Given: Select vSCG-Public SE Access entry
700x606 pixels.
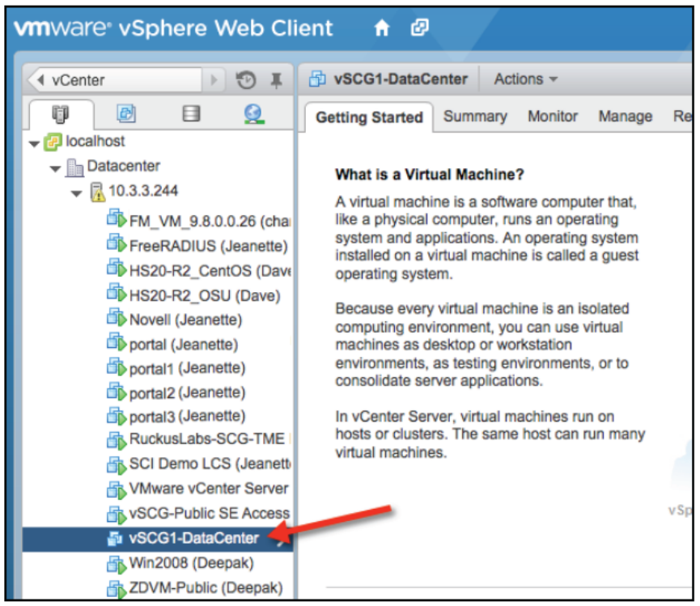Looking at the screenshot, I should click(x=210, y=514).
